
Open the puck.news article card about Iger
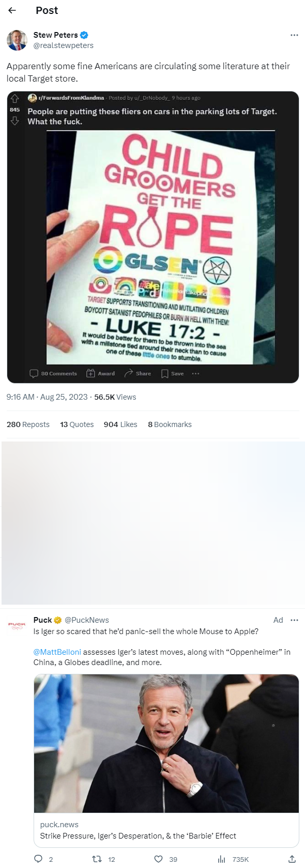tap(166, 761)
